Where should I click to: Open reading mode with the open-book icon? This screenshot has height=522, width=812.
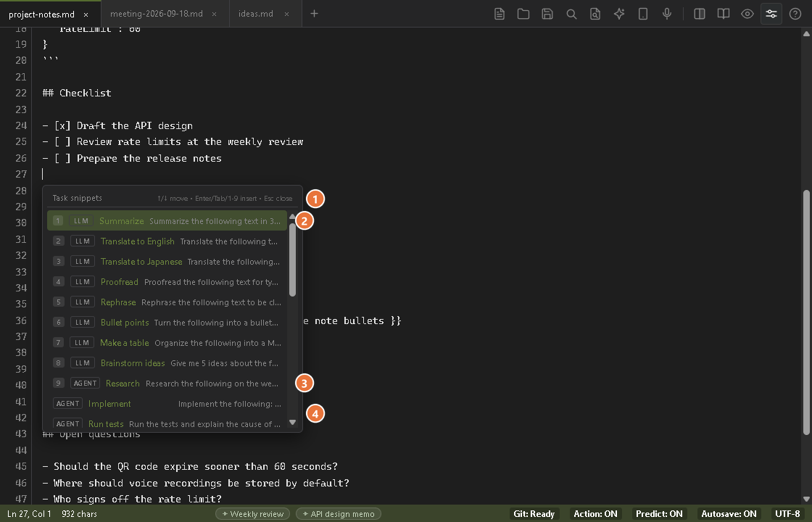(x=723, y=14)
